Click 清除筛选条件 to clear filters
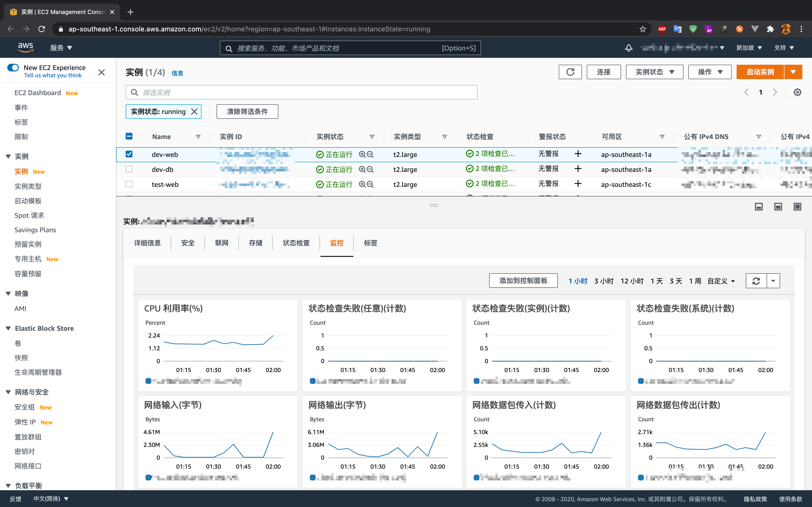The height and width of the screenshot is (507, 812). [247, 111]
